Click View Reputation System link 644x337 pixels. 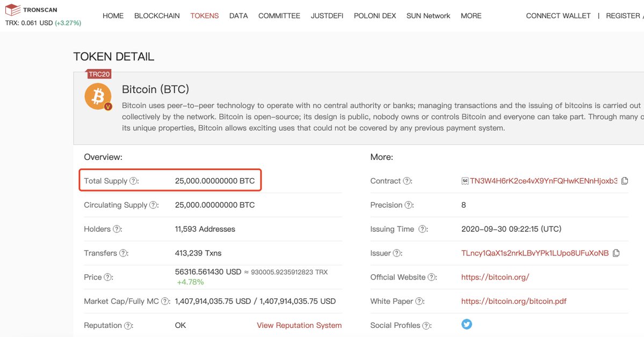(x=299, y=325)
